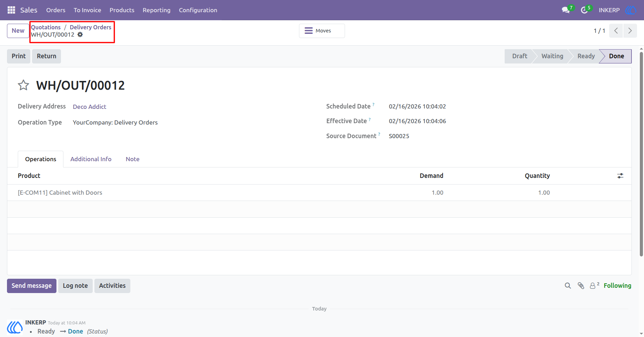Click Source Document help question mark

[379, 134]
